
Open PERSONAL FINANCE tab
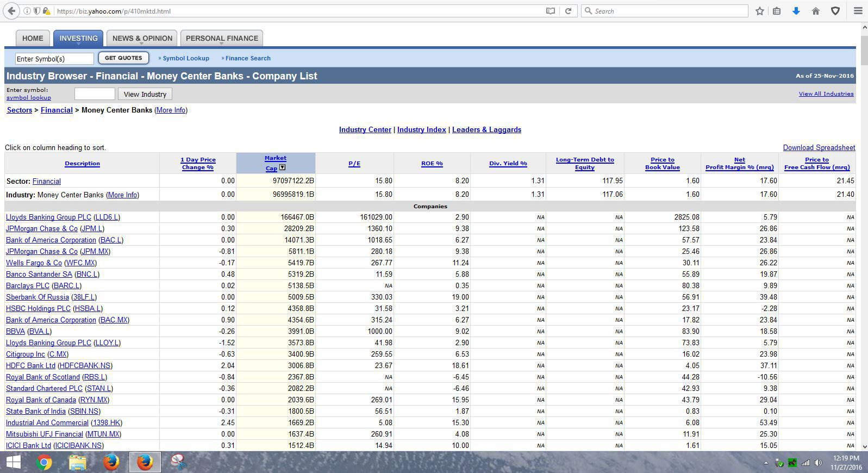point(222,38)
